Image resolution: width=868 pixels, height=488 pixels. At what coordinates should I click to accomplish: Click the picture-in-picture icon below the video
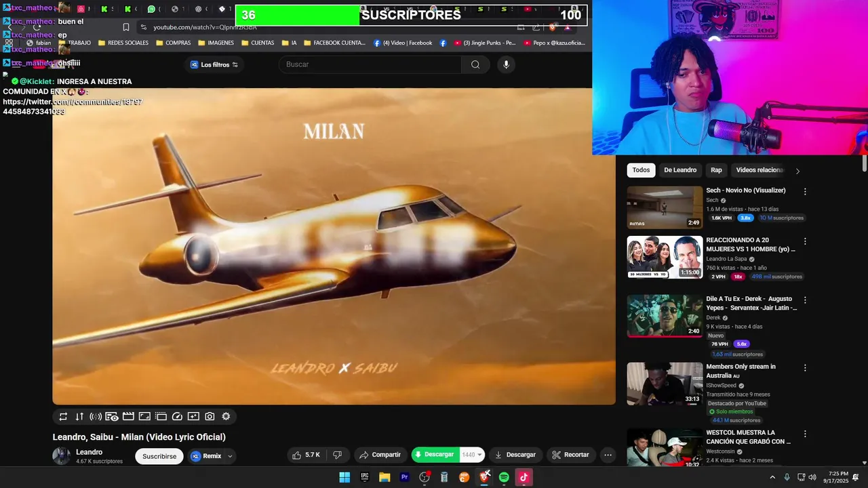(144, 417)
